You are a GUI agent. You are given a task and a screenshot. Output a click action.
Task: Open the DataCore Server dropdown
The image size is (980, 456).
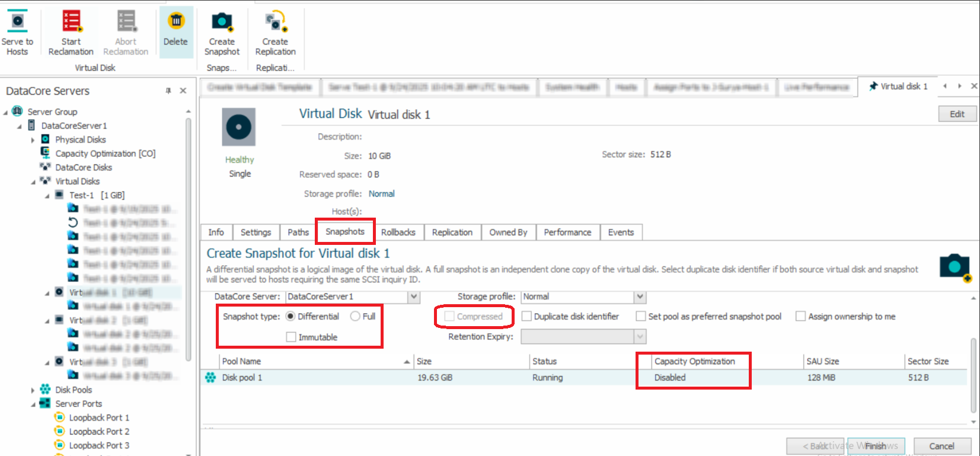click(x=414, y=296)
